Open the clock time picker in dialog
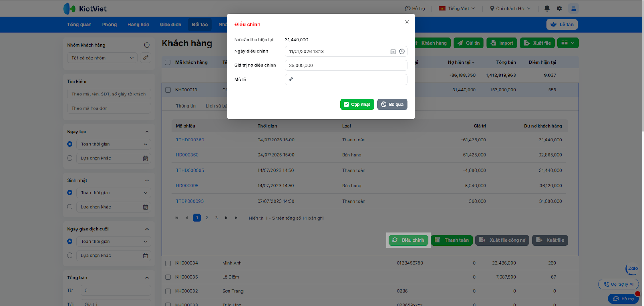The height and width of the screenshot is (306, 644). click(402, 52)
